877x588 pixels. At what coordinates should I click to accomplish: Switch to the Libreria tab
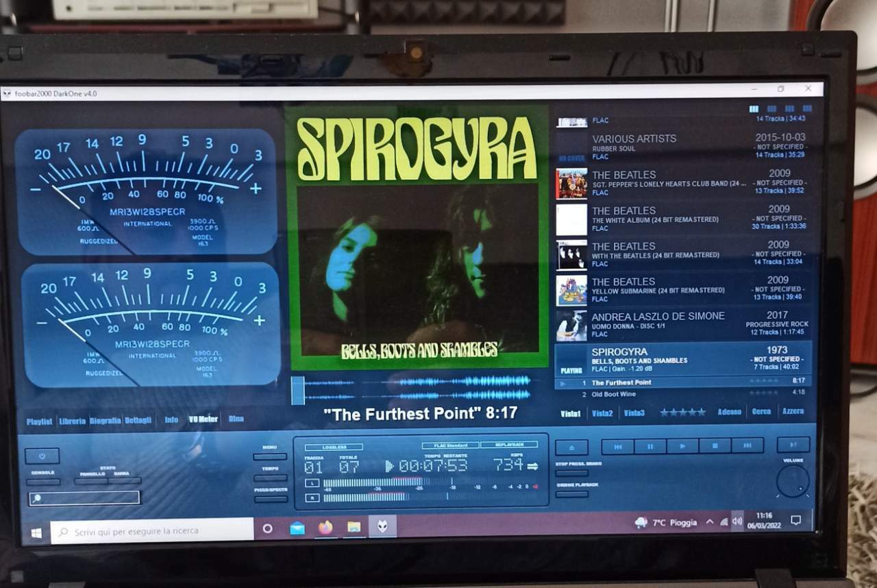coord(72,421)
